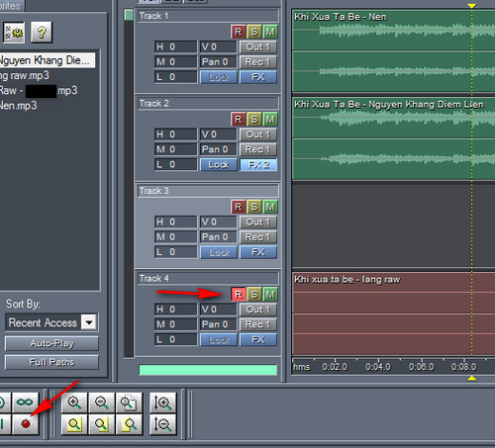Image resolution: width=495 pixels, height=448 pixels.
Task: Click Rec 1 input device on Track 3
Action: 258,237
